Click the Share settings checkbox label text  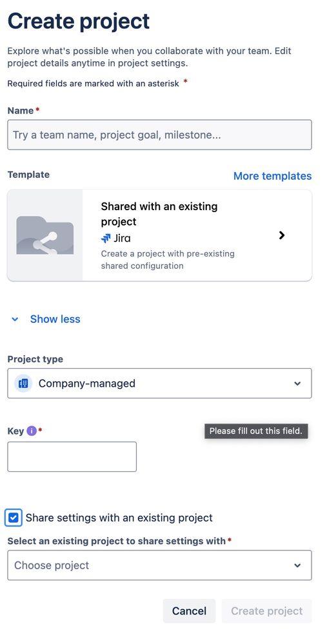tap(119, 518)
